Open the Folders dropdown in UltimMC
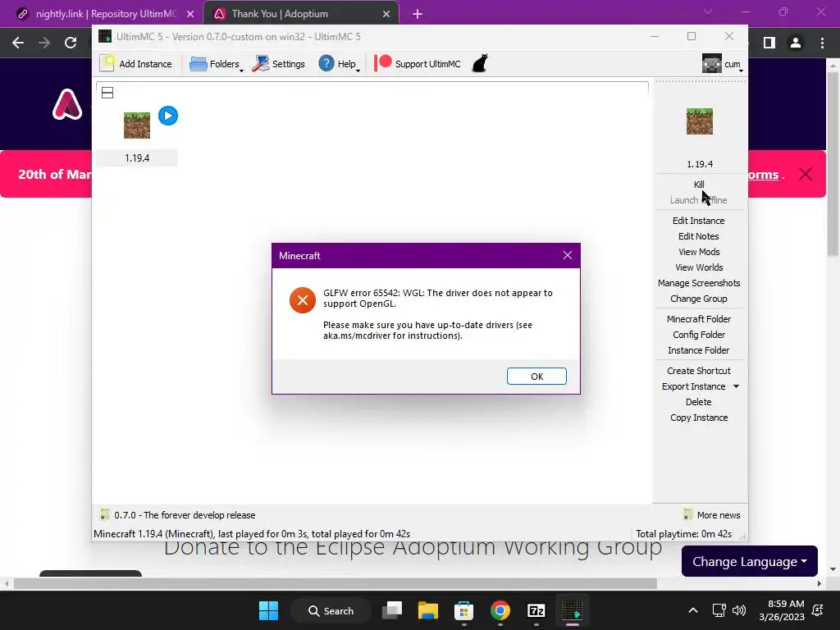The height and width of the screenshot is (630, 840). pos(217,64)
